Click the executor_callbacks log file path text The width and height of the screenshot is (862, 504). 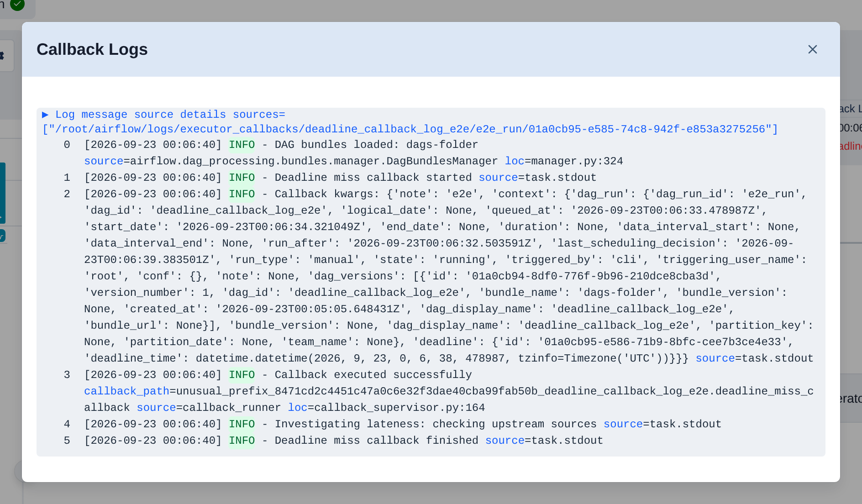tap(410, 129)
